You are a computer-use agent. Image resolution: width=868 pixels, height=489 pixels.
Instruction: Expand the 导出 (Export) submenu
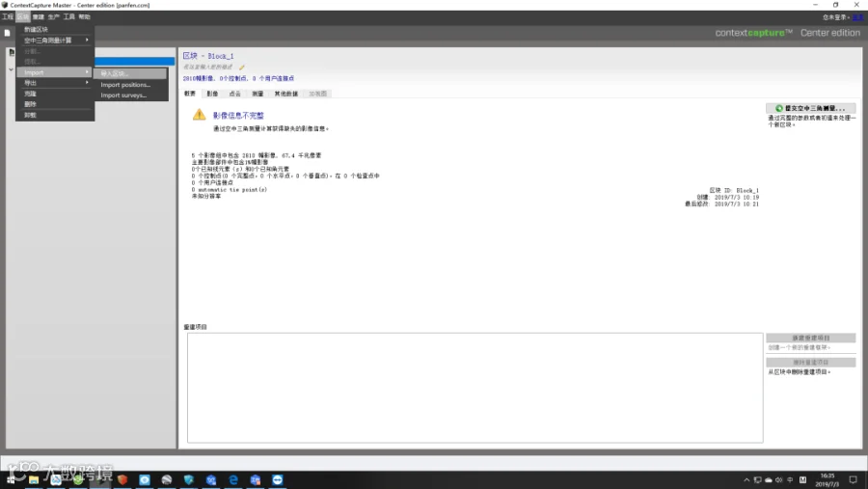[55, 83]
